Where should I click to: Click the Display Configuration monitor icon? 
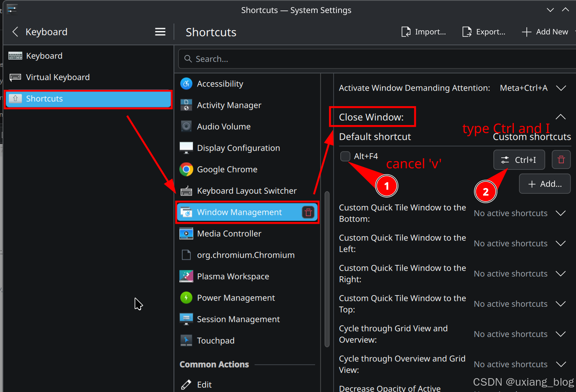pos(186,148)
